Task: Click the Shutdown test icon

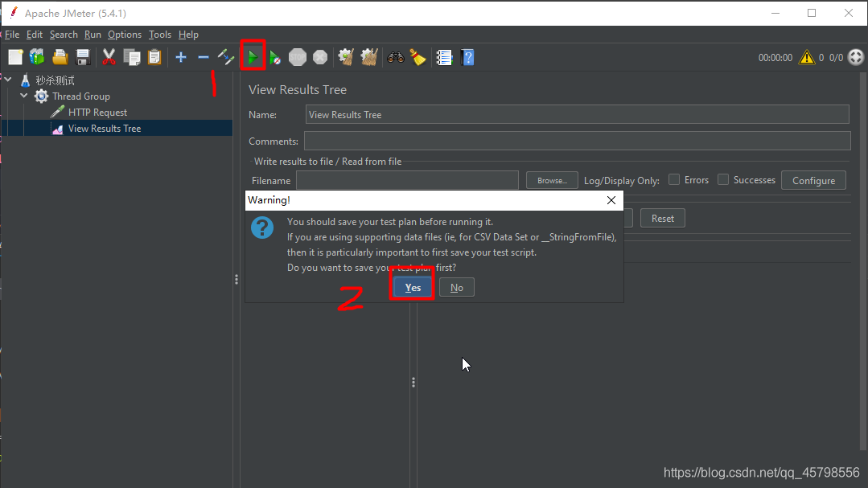Action: [320, 57]
